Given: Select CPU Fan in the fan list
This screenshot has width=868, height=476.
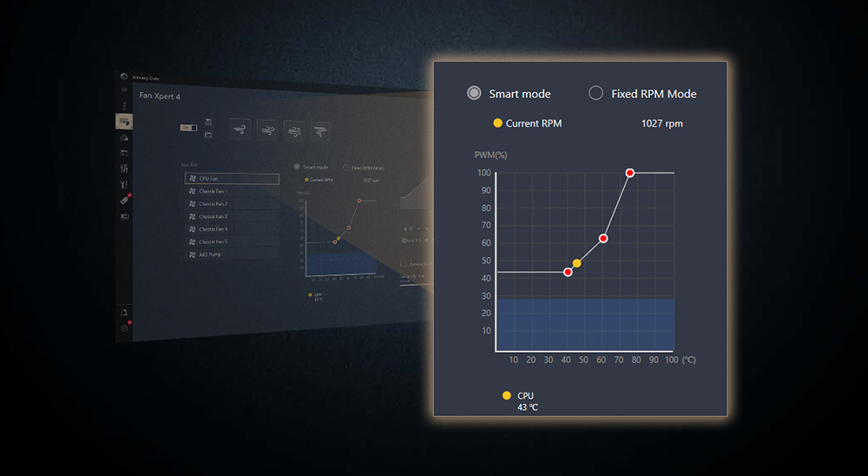Looking at the screenshot, I should pyautogui.click(x=232, y=178).
